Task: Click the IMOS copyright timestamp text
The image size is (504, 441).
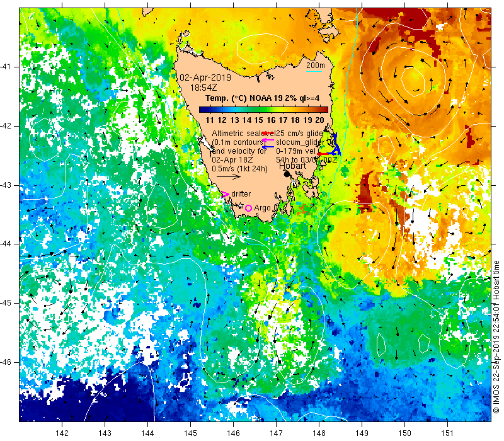Action: point(496,337)
